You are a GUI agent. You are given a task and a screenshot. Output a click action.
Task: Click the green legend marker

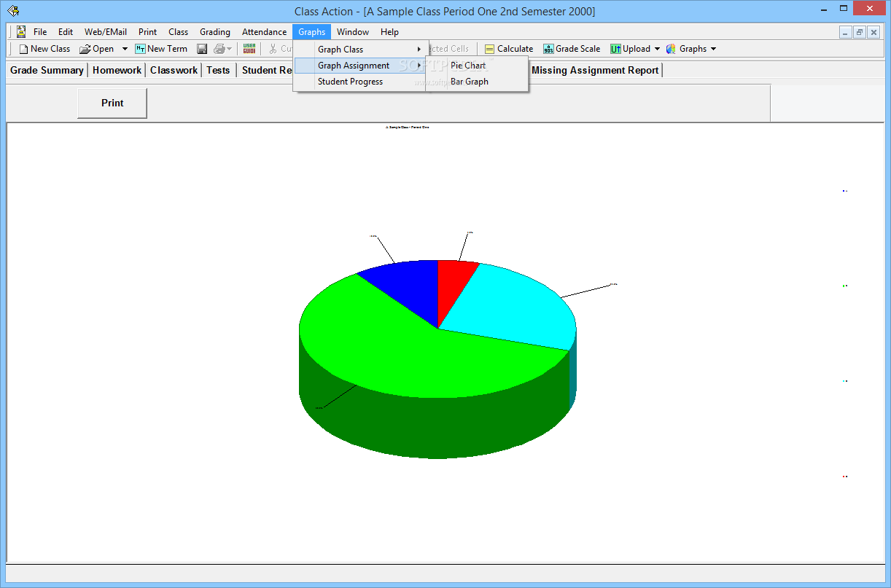tap(844, 286)
